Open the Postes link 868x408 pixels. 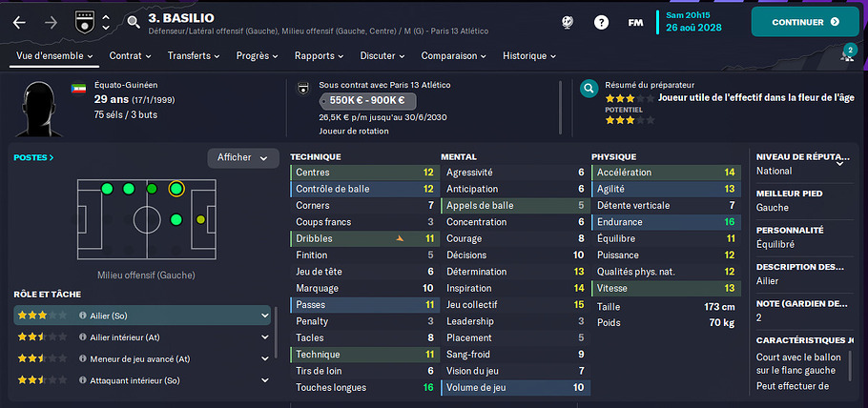point(33,157)
